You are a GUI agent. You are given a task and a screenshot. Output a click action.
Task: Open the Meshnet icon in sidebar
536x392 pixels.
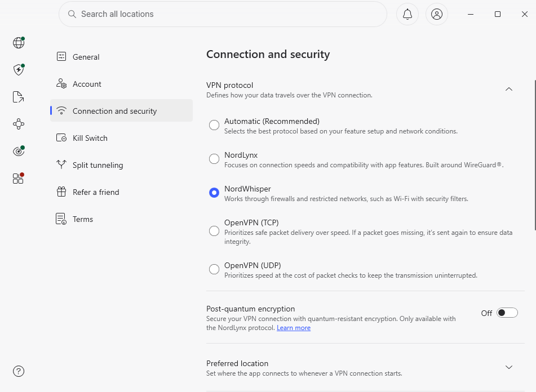tap(19, 124)
